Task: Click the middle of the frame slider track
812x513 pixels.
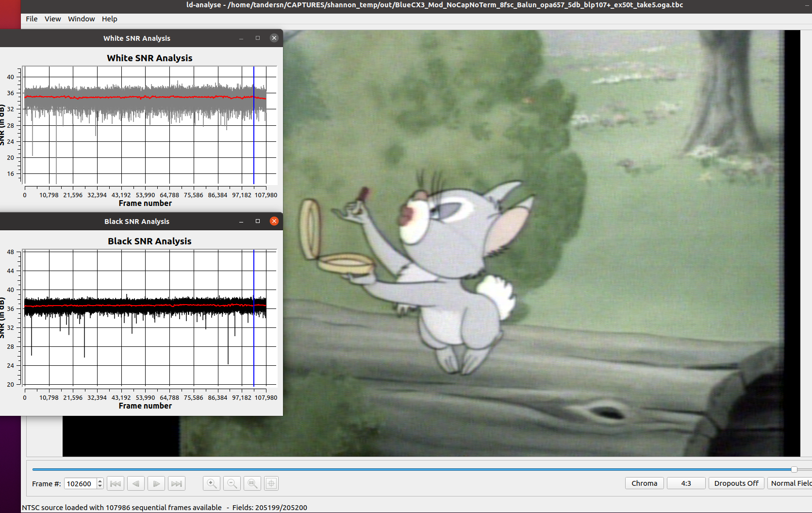Action: (422, 469)
